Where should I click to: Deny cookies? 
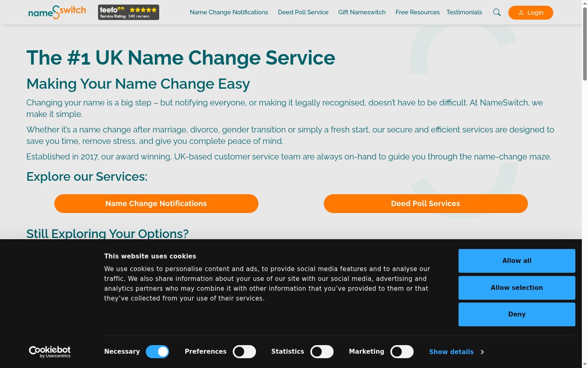(x=517, y=314)
